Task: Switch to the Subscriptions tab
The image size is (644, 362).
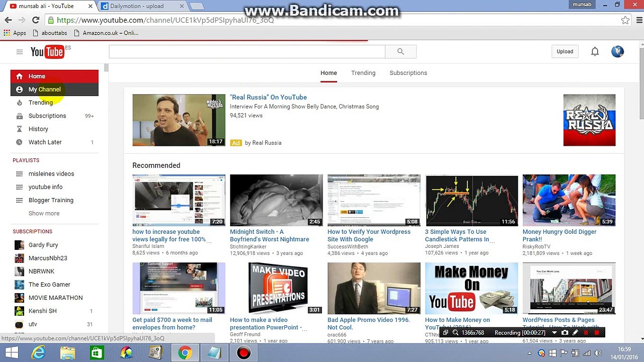Action: (x=408, y=73)
